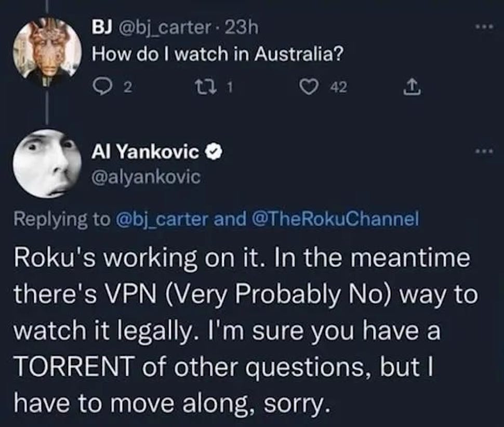Click the verified badge next to Al Yankovic
Image resolution: width=504 pixels, height=427 pixels.
pyautogui.click(x=215, y=152)
